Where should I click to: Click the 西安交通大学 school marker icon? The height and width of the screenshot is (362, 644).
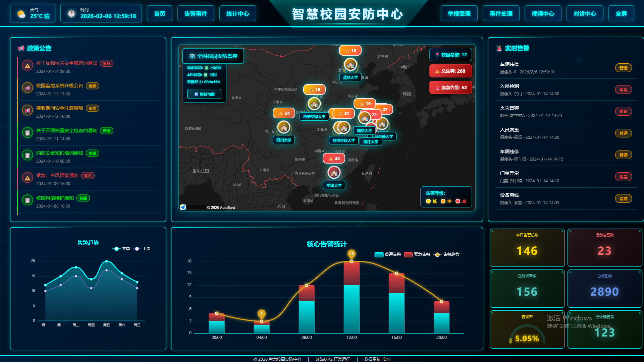314,104
